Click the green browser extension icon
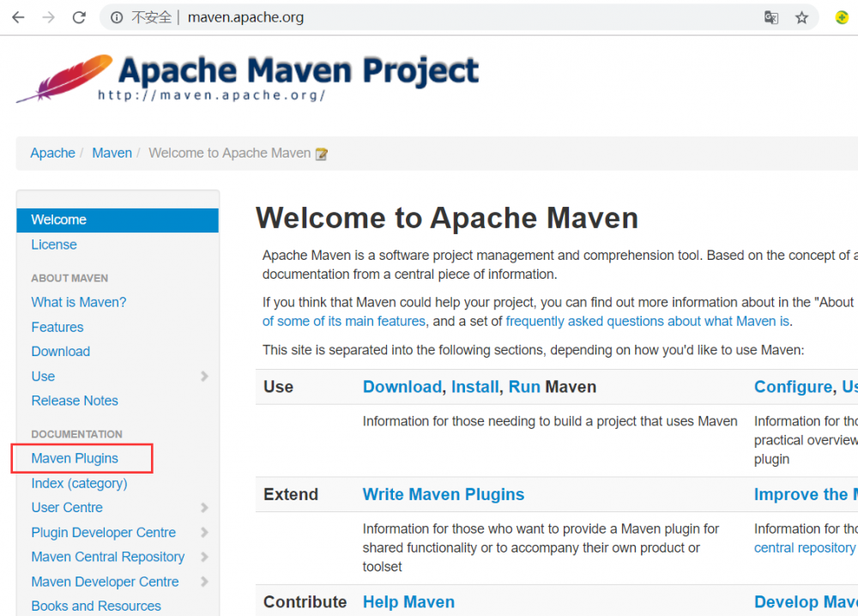 click(842, 17)
